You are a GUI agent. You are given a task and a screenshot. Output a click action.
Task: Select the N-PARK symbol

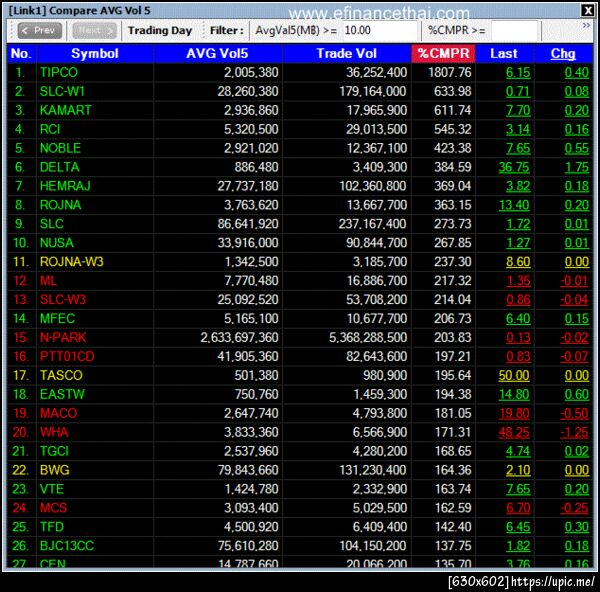click(x=63, y=338)
